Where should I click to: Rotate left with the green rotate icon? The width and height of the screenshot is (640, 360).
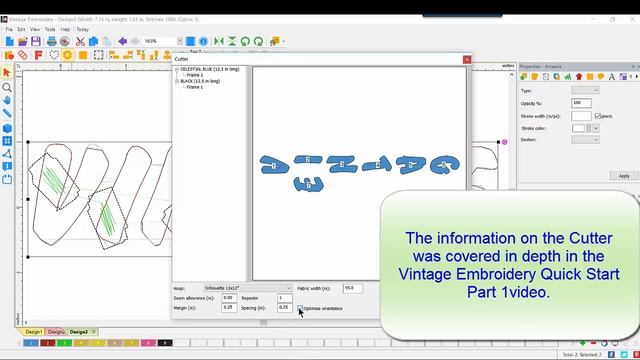pos(245,41)
